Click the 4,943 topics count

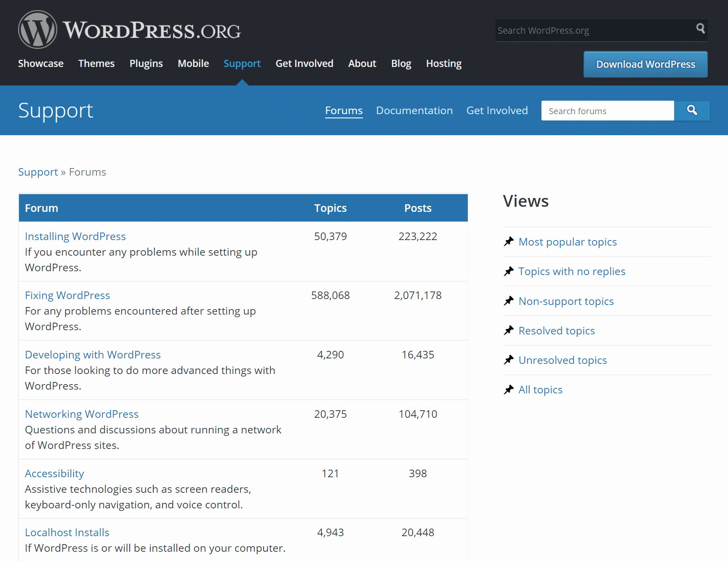(x=331, y=532)
